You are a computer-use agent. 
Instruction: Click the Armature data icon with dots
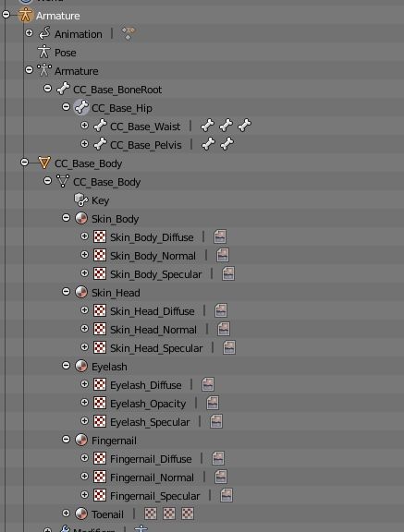[44, 70]
